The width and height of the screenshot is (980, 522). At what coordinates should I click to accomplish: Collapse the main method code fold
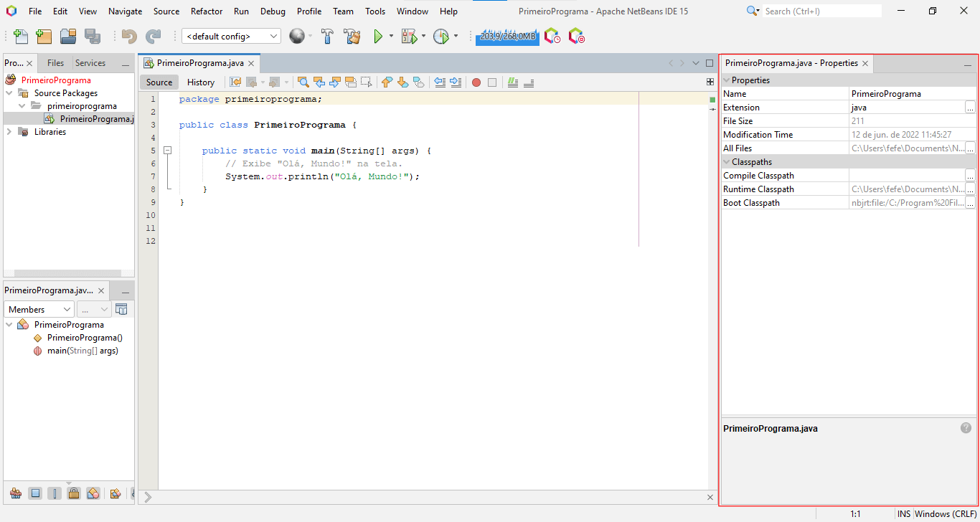point(167,151)
